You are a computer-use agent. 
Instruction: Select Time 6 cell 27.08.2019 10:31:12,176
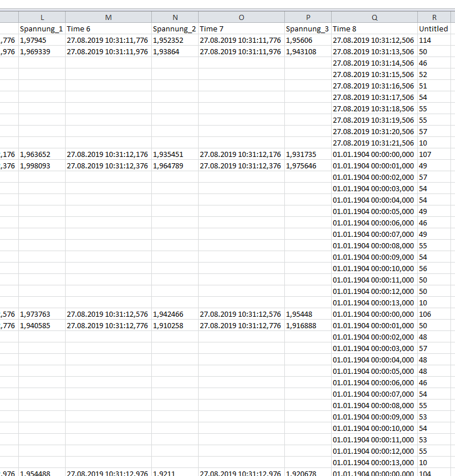108,154
